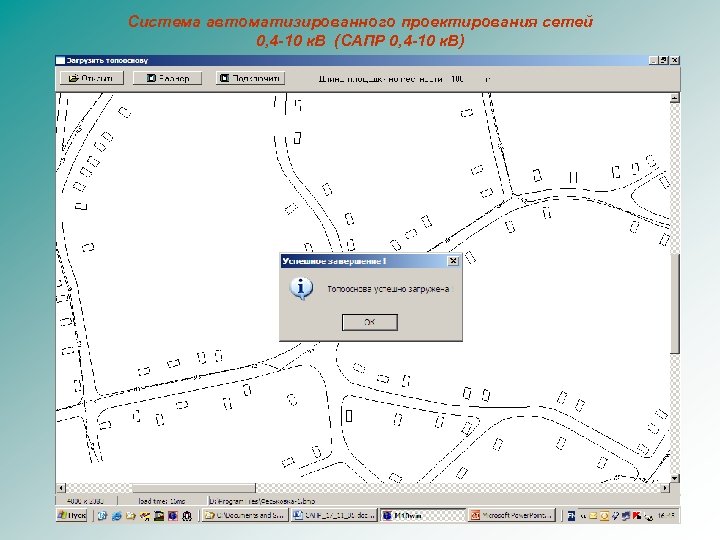Switch to the Word .doc taskbar item
This screenshot has height=540, width=720.
[x=334, y=515]
